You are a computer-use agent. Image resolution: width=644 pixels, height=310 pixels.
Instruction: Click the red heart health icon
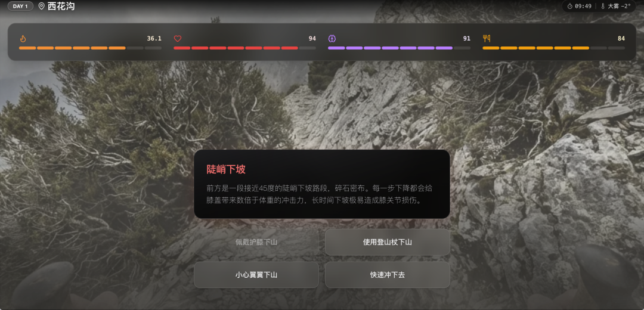tap(177, 39)
